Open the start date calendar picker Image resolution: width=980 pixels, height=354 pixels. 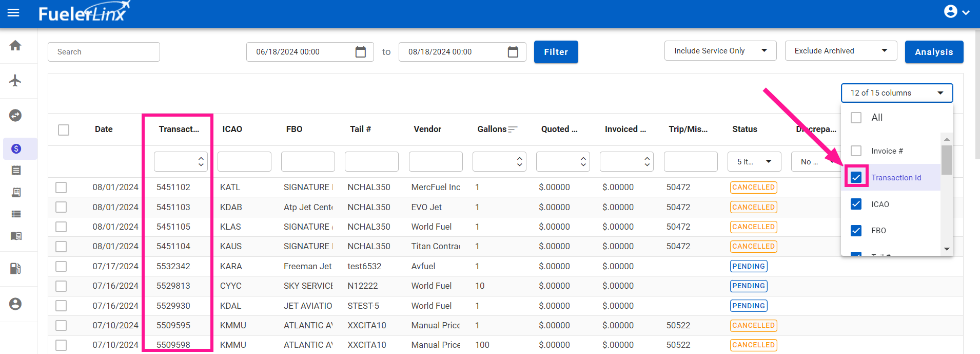point(361,52)
